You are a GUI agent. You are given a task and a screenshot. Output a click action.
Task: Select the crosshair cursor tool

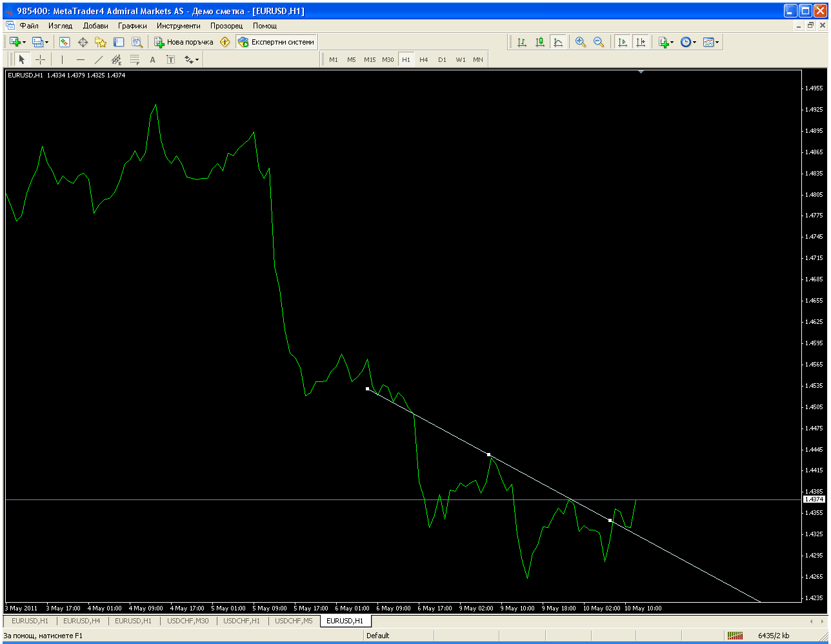40,60
